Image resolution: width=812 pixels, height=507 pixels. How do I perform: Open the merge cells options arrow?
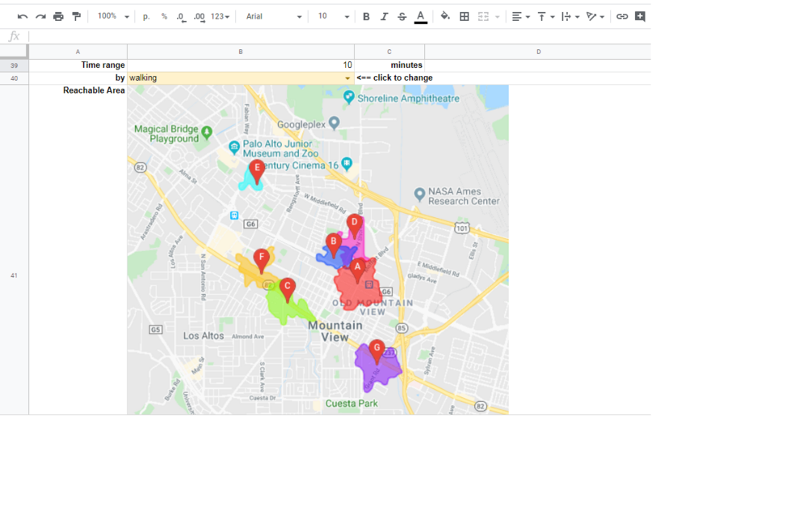click(x=497, y=17)
